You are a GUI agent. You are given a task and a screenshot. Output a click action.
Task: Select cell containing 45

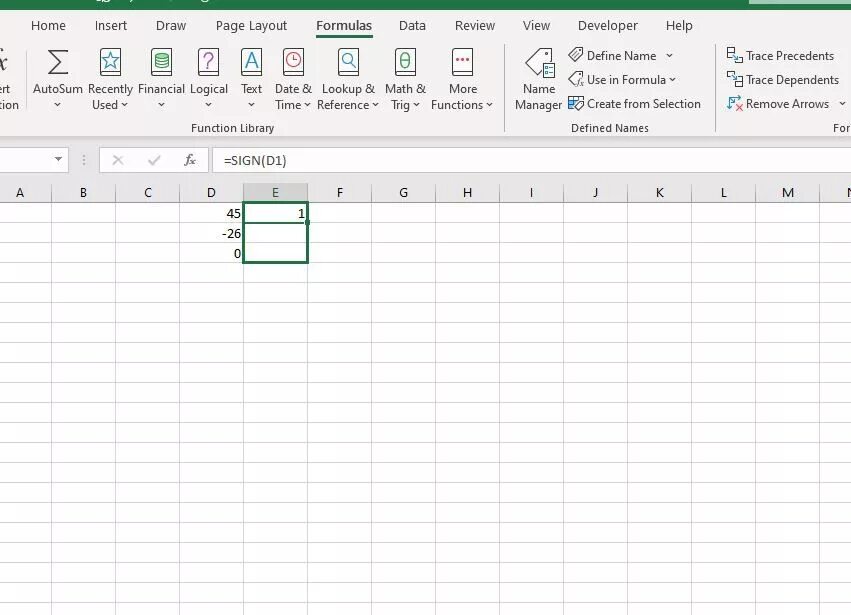(x=212, y=213)
